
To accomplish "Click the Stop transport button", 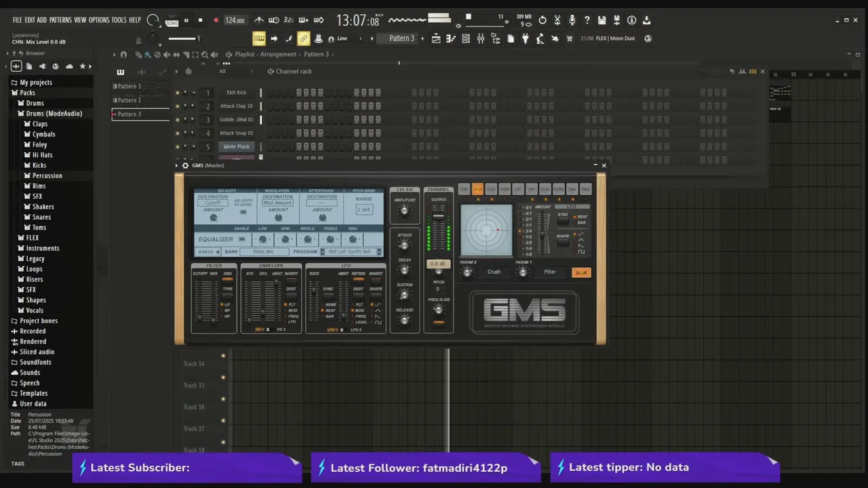I will (200, 20).
